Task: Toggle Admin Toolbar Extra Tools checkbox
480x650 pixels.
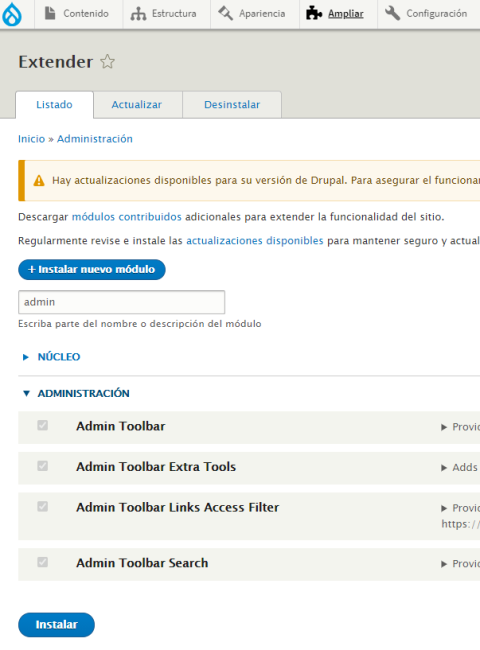Action: coord(43,466)
